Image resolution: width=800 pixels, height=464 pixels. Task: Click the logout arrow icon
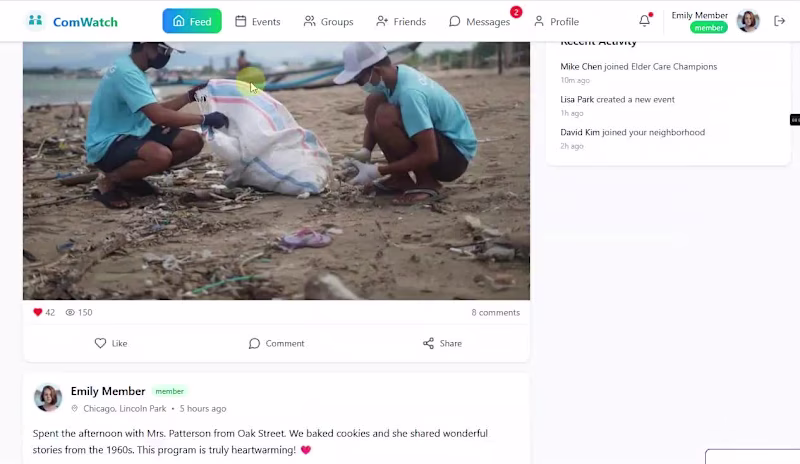coord(779,21)
